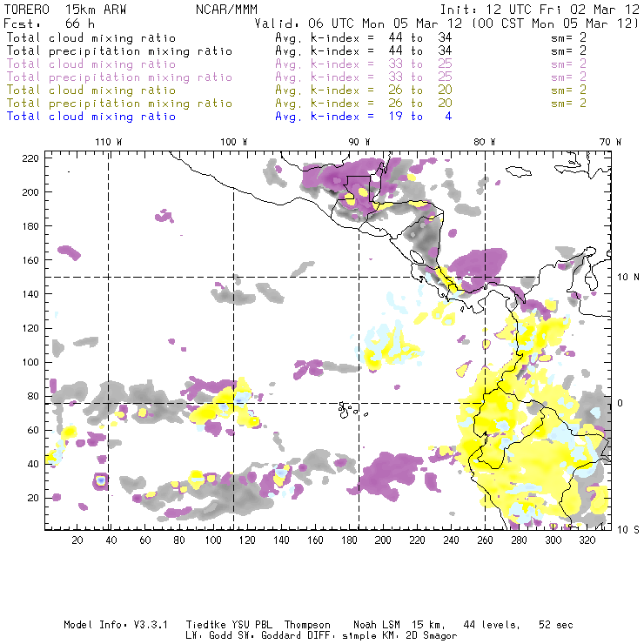Click the '10 N' latitude label

(x=628, y=278)
